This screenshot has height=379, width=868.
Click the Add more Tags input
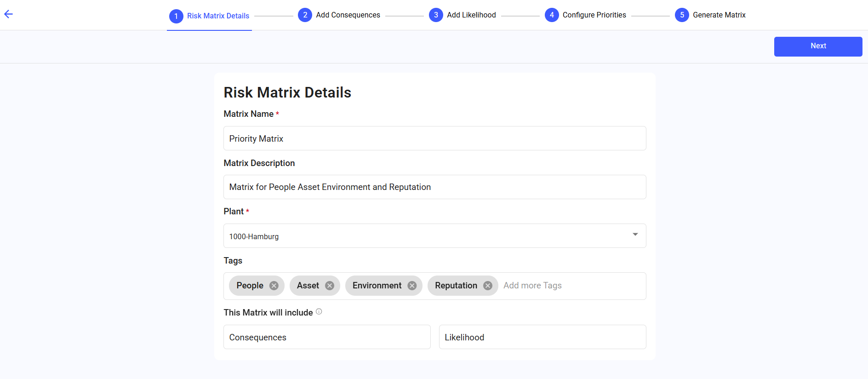coord(570,286)
